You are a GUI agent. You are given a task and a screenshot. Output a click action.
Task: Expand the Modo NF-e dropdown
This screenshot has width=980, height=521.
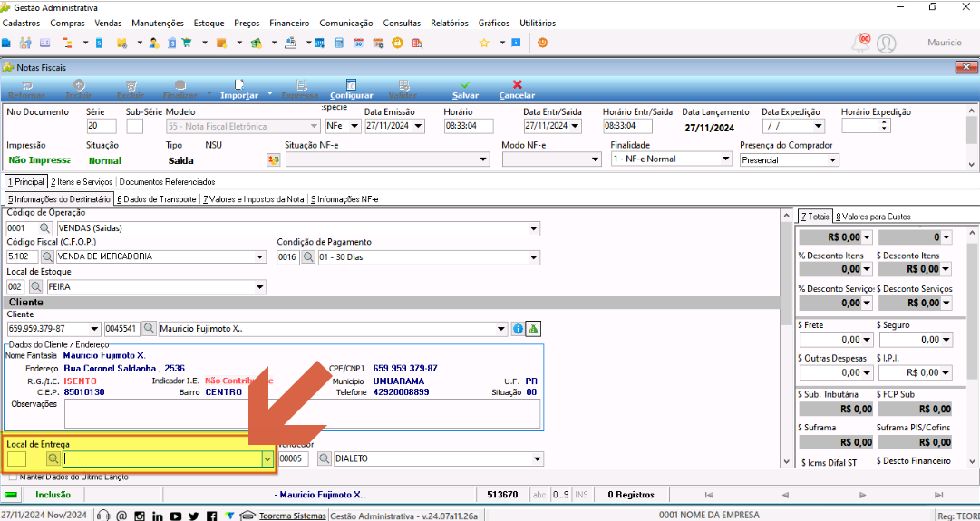595,159
